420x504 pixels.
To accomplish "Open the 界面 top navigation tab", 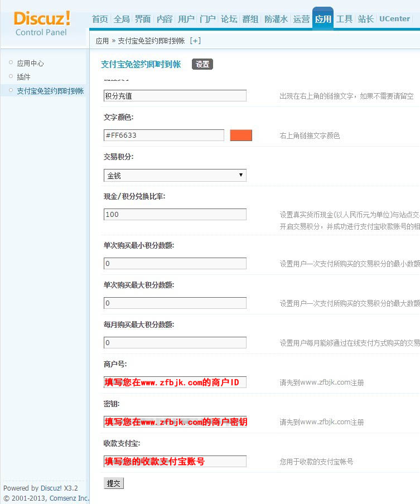I will 143,19.
